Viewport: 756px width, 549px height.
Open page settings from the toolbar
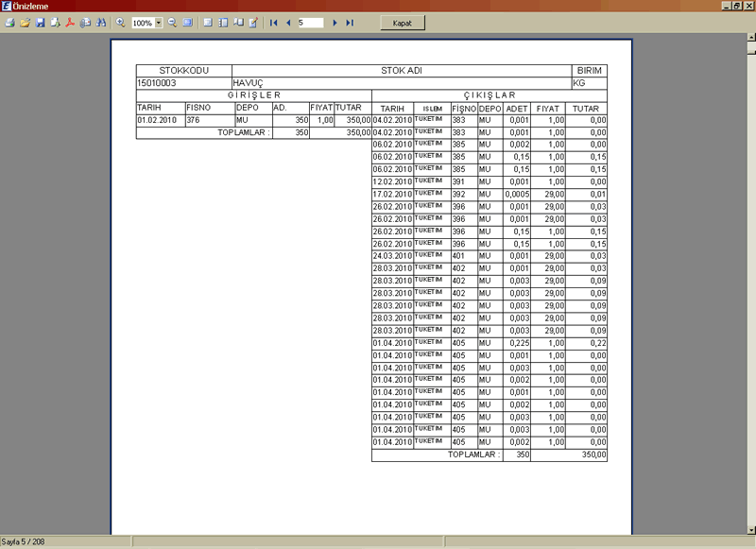coord(238,22)
